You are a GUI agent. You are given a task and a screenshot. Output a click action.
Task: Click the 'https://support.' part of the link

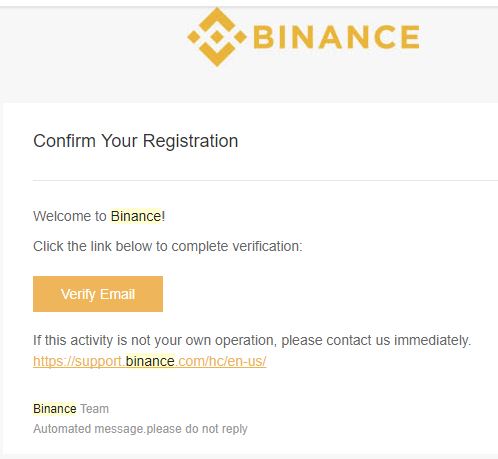(79, 361)
